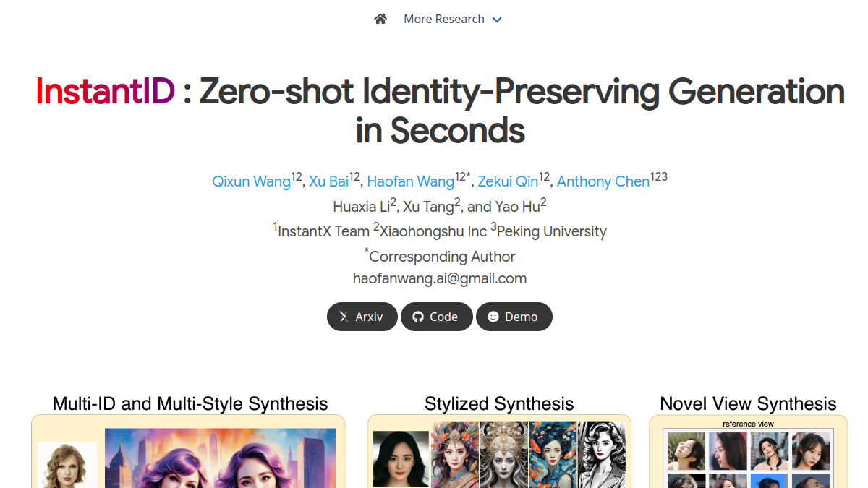Expand the More Research dropdown
The image size is (868, 488).
(452, 19)
